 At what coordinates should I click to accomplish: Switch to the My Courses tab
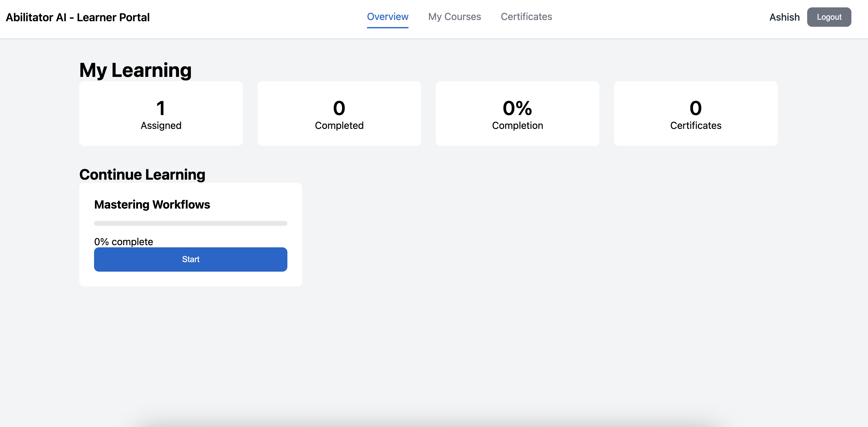click(x=455, y=17)
